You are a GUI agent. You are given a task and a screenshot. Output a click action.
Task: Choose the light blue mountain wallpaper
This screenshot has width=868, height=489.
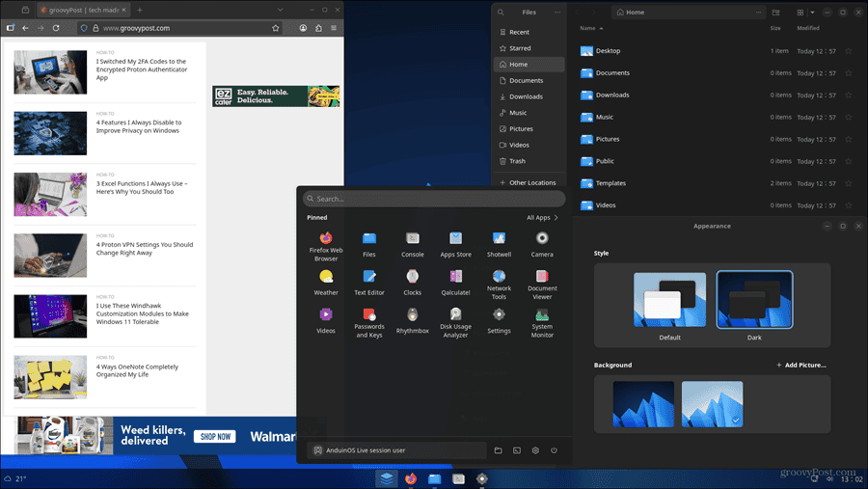712,404
